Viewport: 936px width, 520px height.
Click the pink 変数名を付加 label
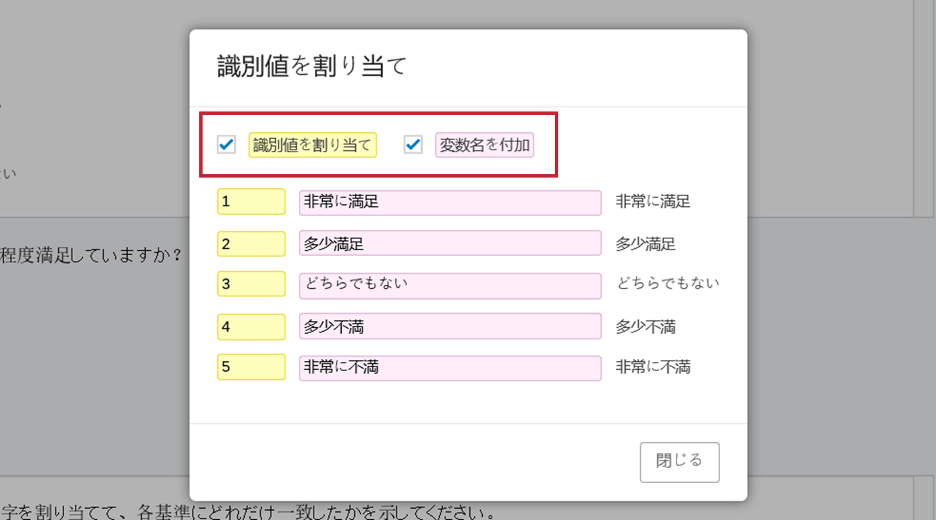point(485,145)
